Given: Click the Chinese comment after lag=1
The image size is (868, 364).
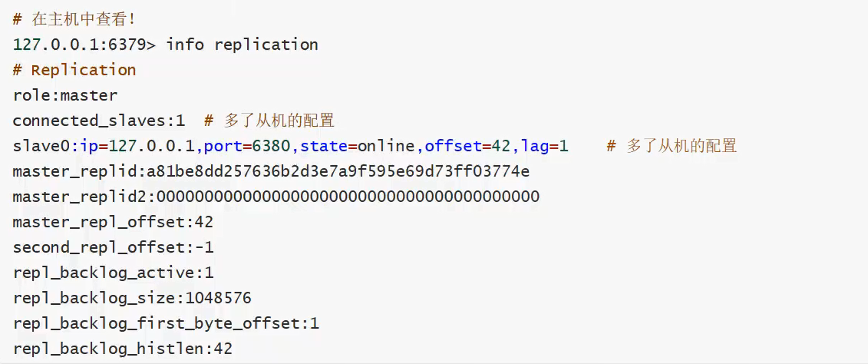Looking at the screenshot, I should tap(672, 146).
